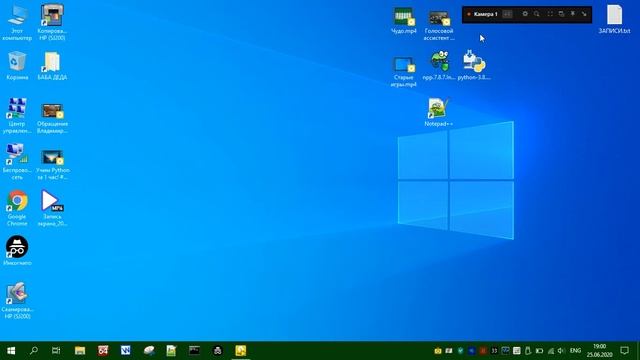Open the Action Center notifications icon

tap(624, 351)
